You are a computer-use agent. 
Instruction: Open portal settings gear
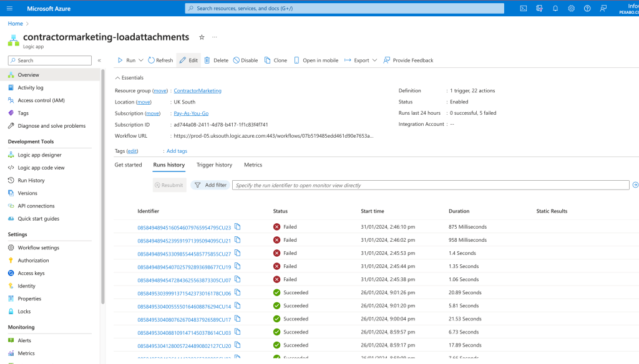click(x=571, y=8)
